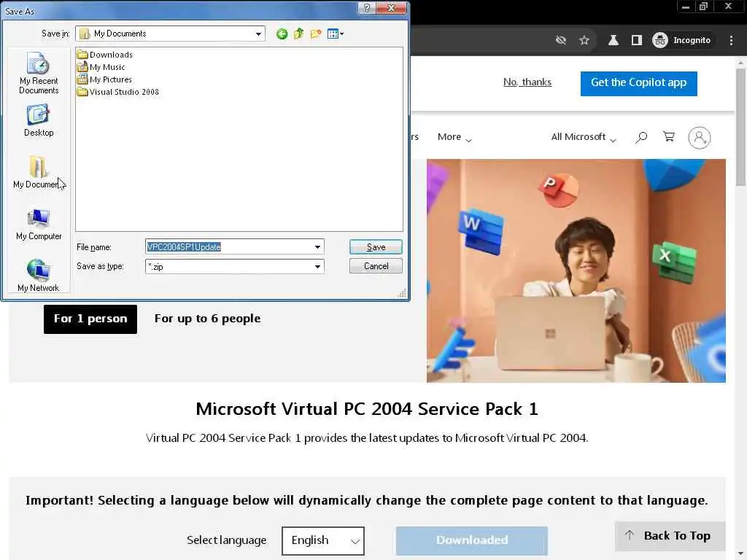Go back using the green arrow icon
The width and height of the screenshot is (747, 560).
tap(282, 34)
